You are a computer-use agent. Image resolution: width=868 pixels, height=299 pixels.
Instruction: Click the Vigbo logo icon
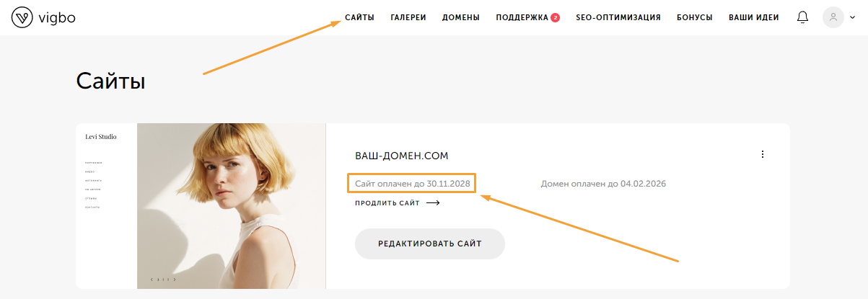coord(22,18)
